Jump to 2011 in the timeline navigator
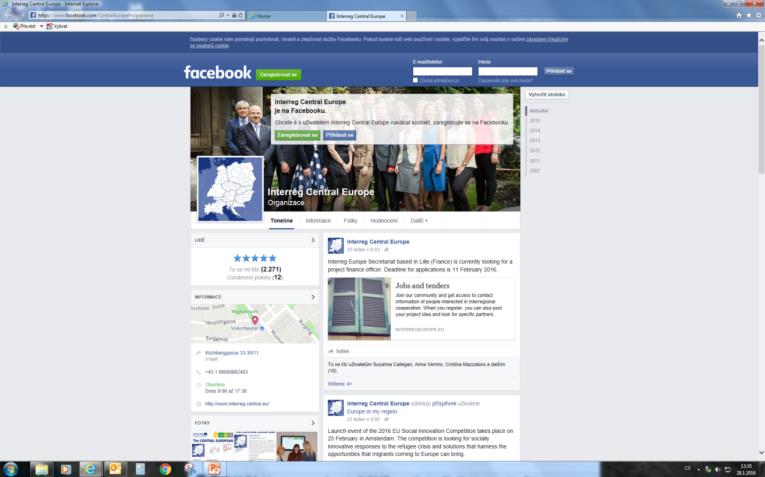 click(535, 160)
